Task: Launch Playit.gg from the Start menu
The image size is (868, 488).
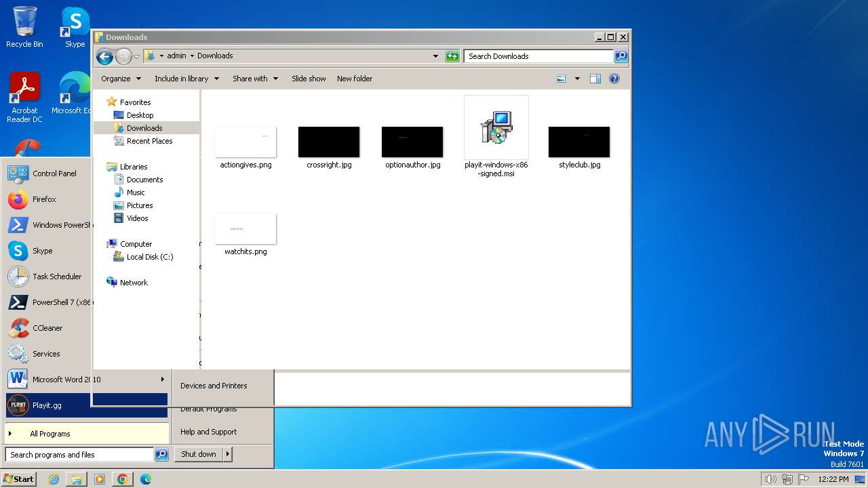Action: tap(87, 405)
